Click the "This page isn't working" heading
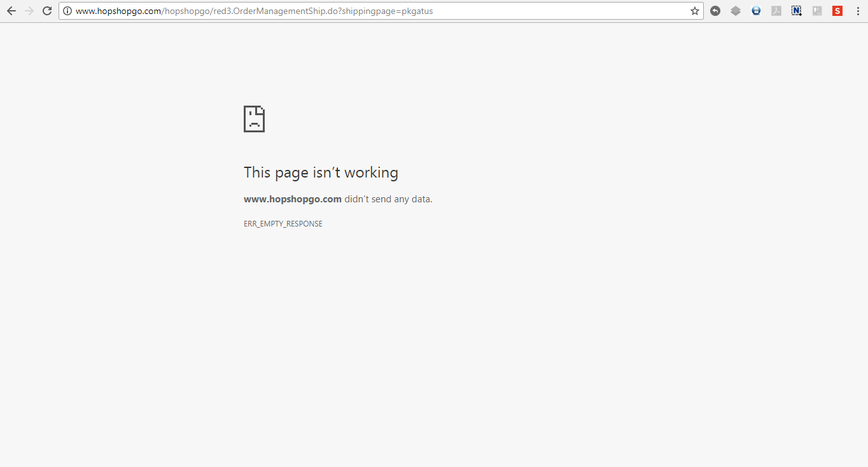868x467 pixels. click(x=321, y=172)
